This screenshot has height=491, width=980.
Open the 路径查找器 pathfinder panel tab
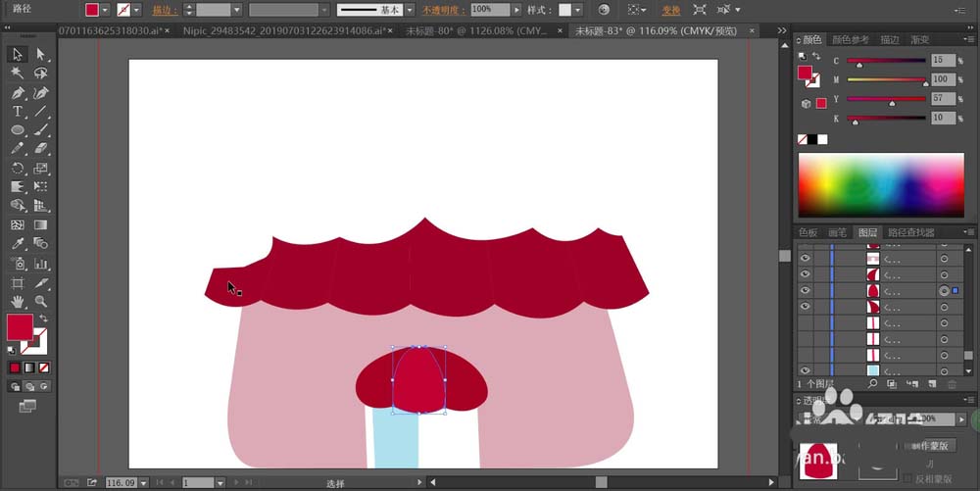pyautogui.click(x=910, y=232)
